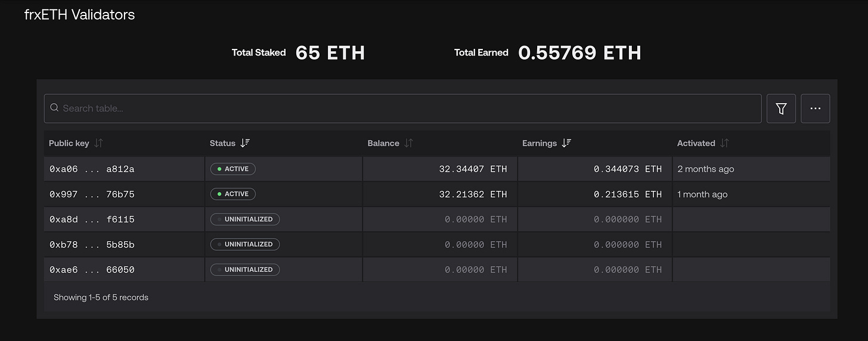Click the frxETH Validators heading
This screenshot has height=341, width=868.
(x=79, y=15)
